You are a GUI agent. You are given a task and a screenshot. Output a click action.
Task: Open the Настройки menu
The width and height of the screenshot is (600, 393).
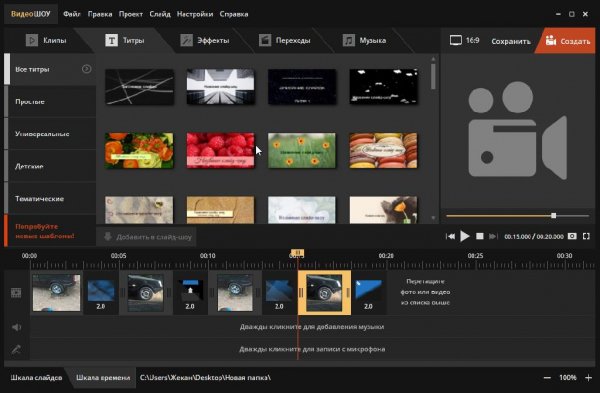[x=195, y=14]
